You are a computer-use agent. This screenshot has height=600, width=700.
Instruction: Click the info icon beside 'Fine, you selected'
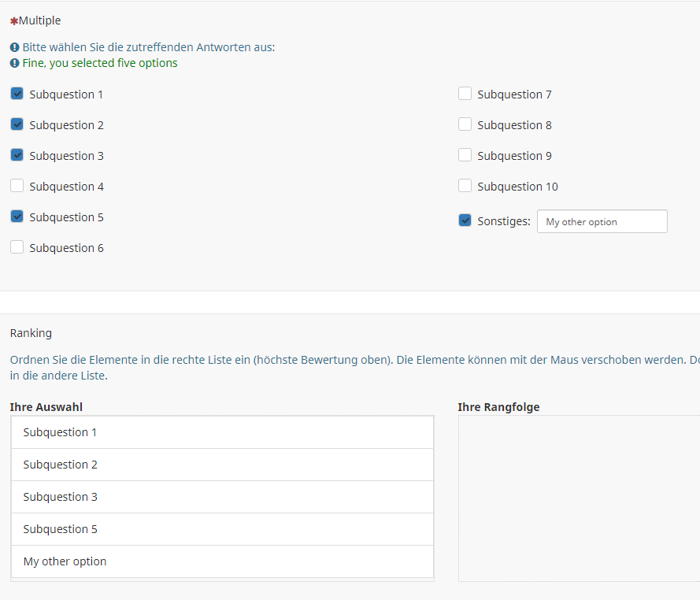tap(14, 63)
